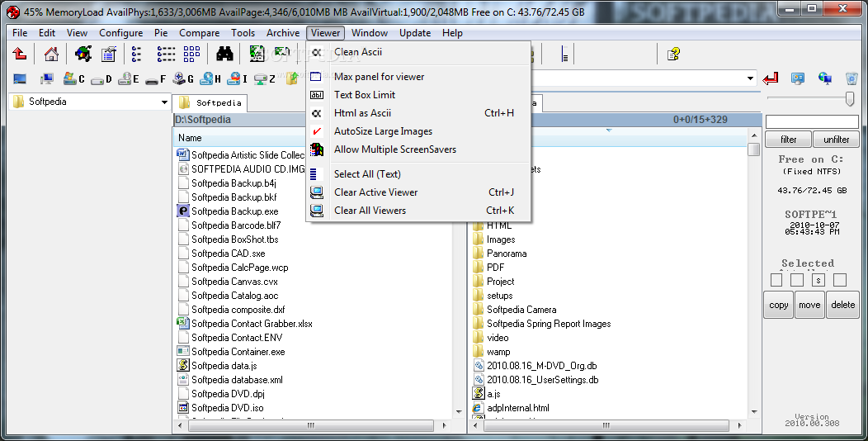This screenshot has width=868, height=441.
Task: Click the filter button
Action: click(788, 139)
